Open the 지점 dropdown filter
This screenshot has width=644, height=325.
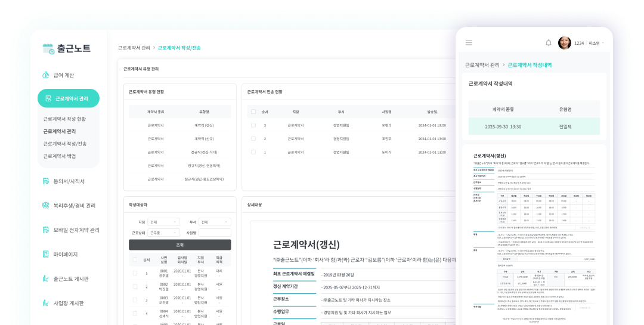point(164,222)
